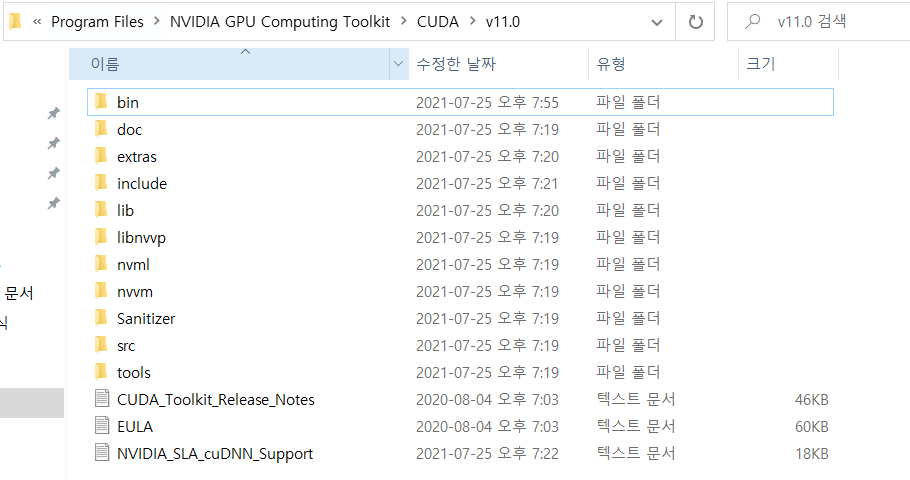910x480 pixels.
Task: Sort by 이름 column header
Action: tap(230, 64)
